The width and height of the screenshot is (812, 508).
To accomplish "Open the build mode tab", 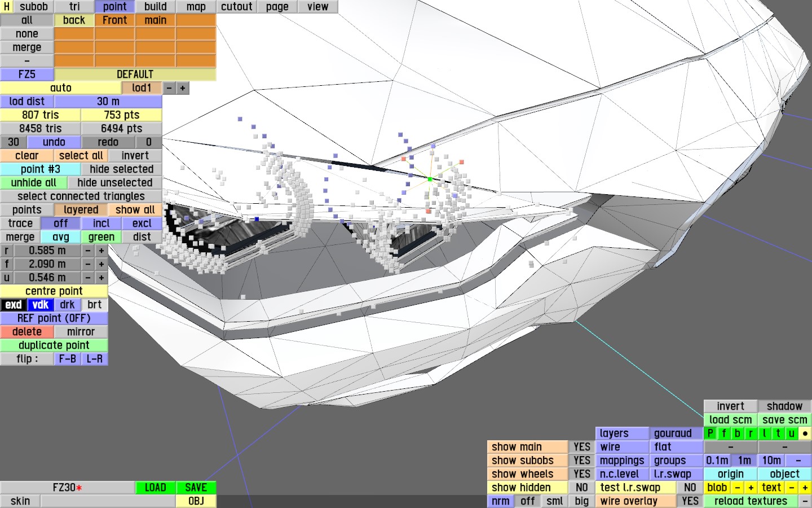I will click(156, 7).
